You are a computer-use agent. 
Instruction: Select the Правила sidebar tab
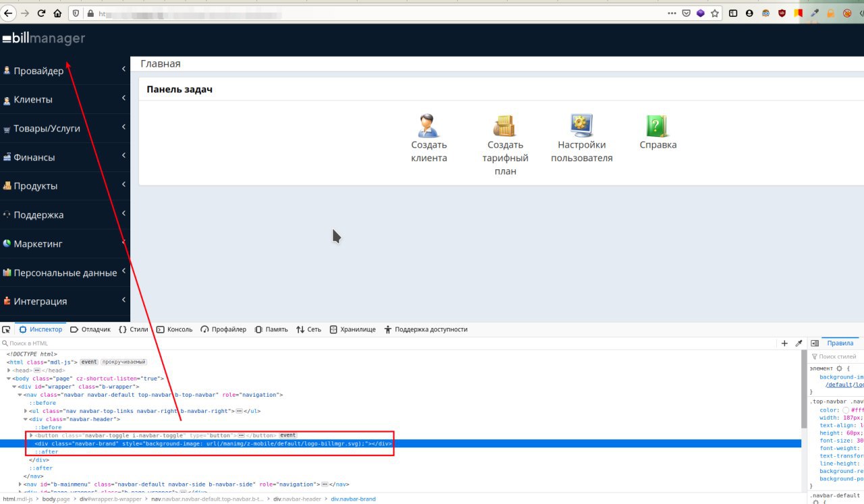840,343
